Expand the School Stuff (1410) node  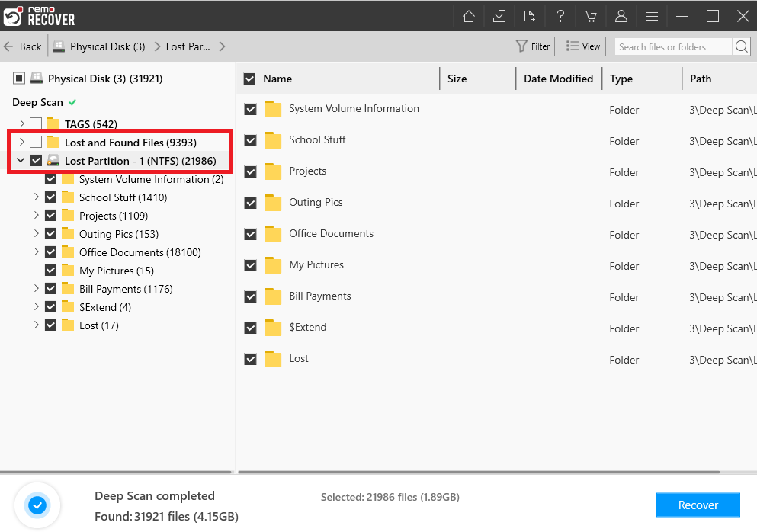[x=36, y=197]
